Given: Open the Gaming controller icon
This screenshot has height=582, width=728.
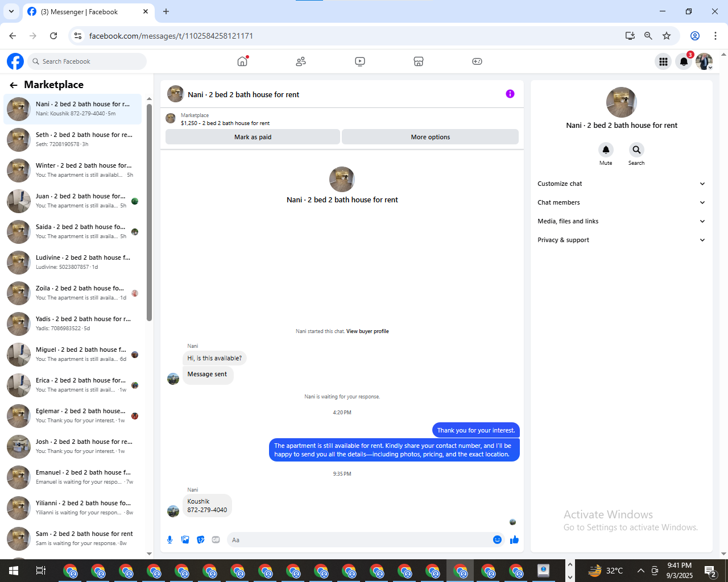Looking at the screenshot, I should click(x=477, y=61).
